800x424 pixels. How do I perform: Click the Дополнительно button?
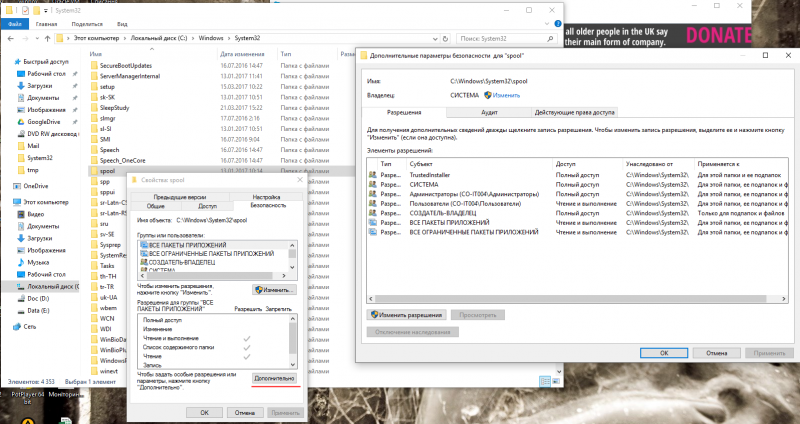click(x=274, y=379)
